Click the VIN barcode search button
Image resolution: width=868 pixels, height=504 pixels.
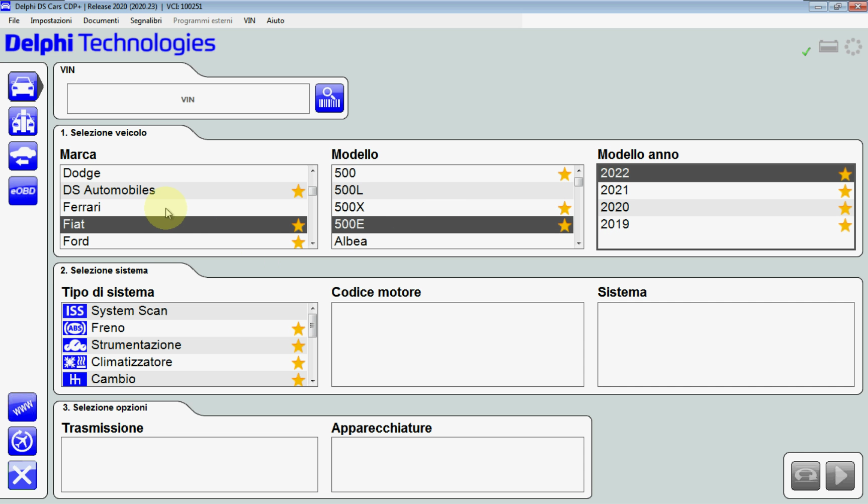coord(329,98)
